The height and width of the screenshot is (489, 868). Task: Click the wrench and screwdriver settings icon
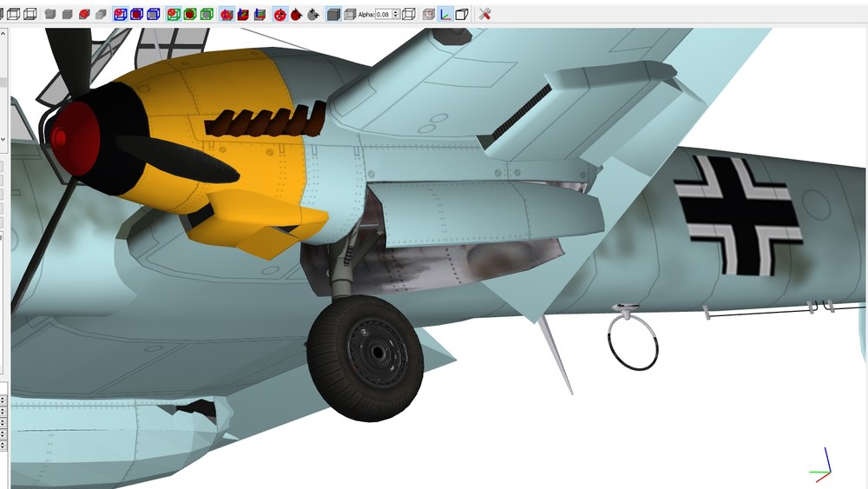[485, 15]
